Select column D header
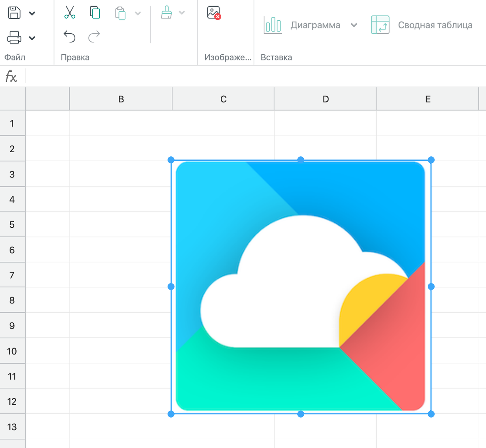Viewport: 486px width, 448px height. point(326,99)
